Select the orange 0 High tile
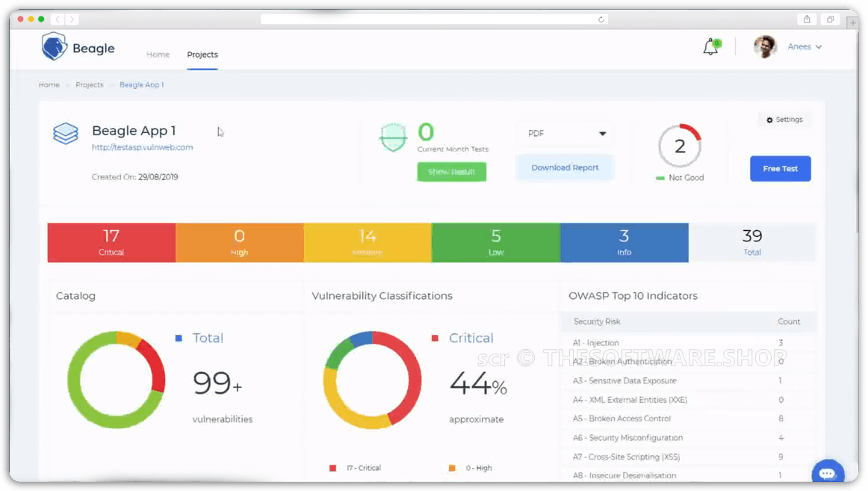Viewport: 868px width, 491px height. (x=240, y=242)
